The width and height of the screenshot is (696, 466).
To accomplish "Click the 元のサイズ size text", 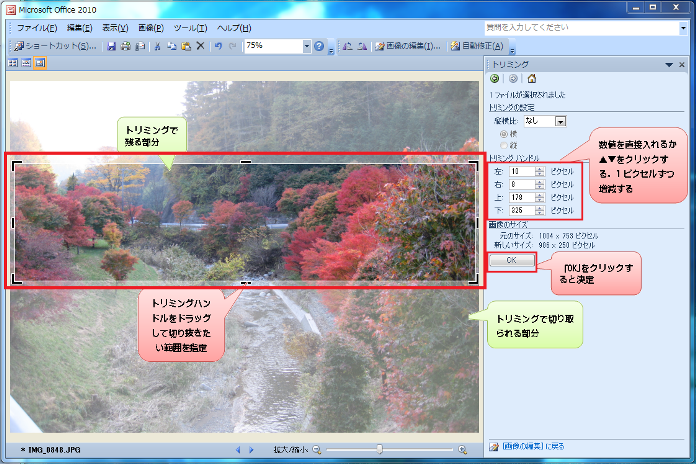I will click(549, 236).
